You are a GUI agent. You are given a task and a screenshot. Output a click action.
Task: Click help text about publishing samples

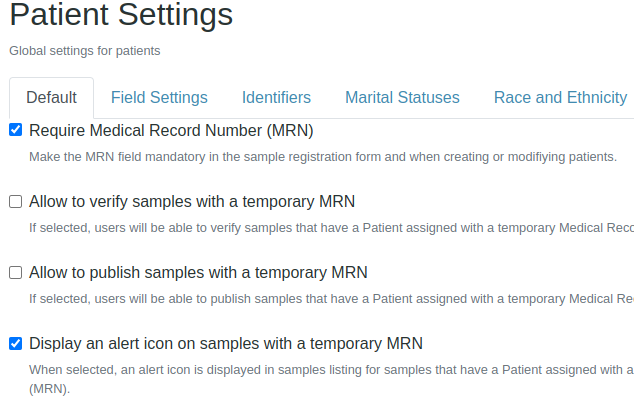point(330,298)
